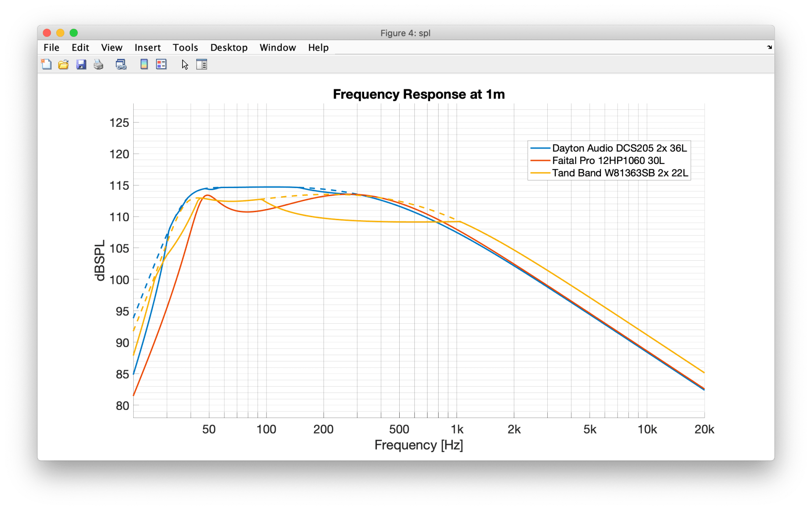Toggle the Insert Legend icon
Image resolution: width=812 pixels, height=510 pixels.
click(161, 65)
